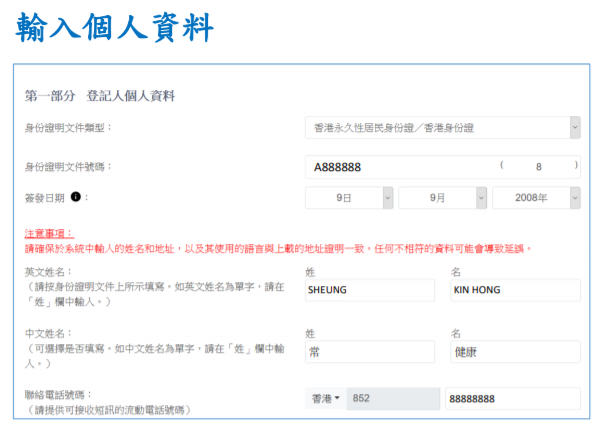Click the underlined 注意事項 heading
The height and width of the screenshot is (437, 611).
click(x=47, y=232)
